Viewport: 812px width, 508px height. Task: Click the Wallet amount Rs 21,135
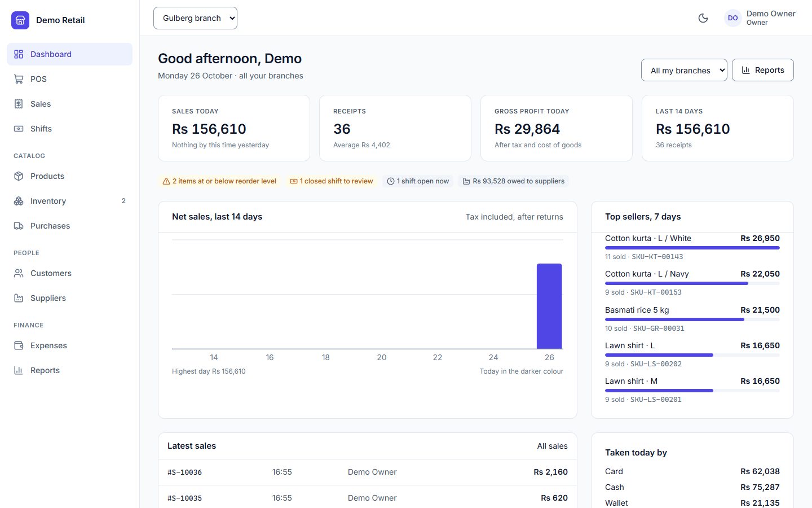tap(760, 503)
